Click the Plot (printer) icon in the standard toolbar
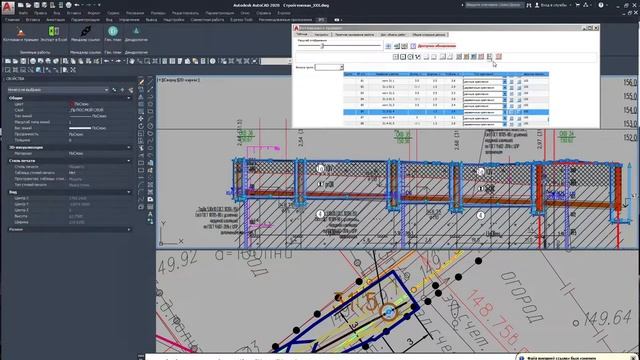640x360 pixels. click(33, 61)
